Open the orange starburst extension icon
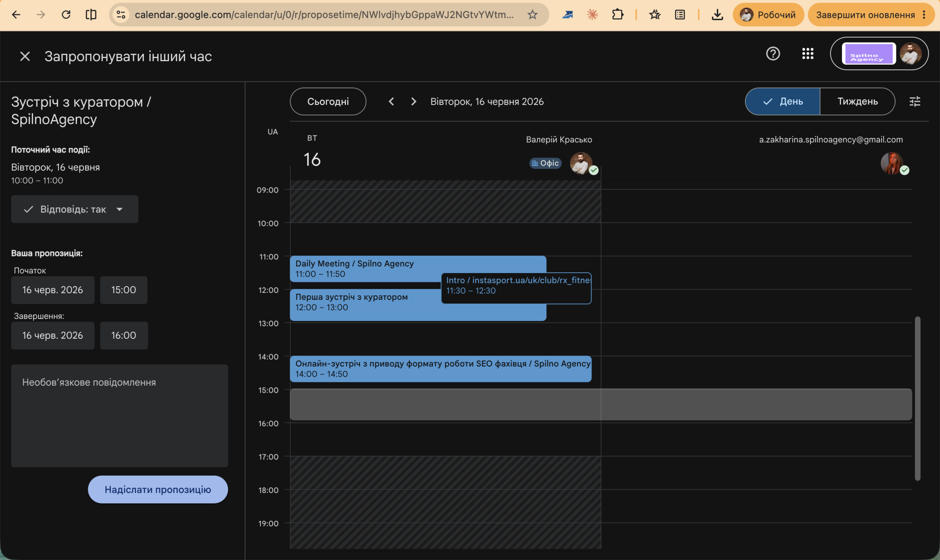This screenshot has height=560, width=940. tap(592, 15)
